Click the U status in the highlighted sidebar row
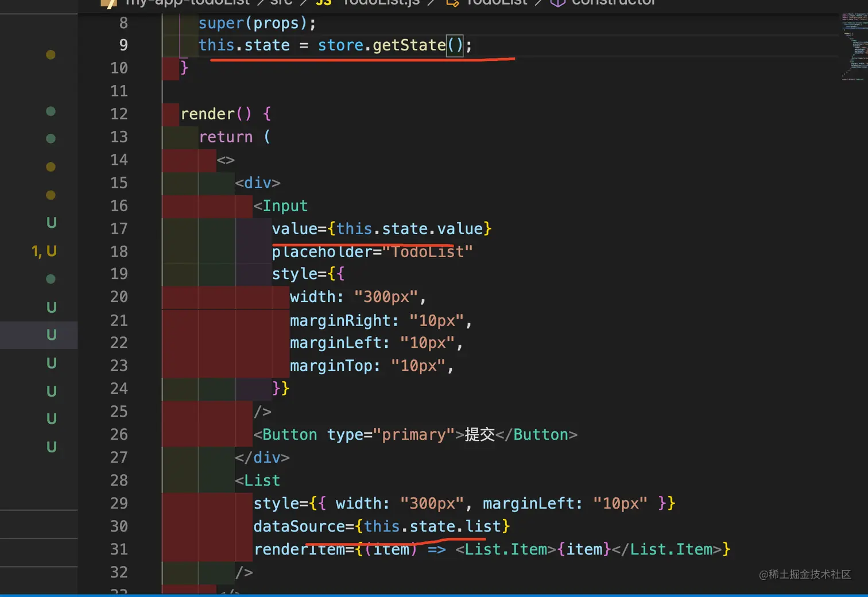This screenshot has width=868, height=597. tap(52, 335)
